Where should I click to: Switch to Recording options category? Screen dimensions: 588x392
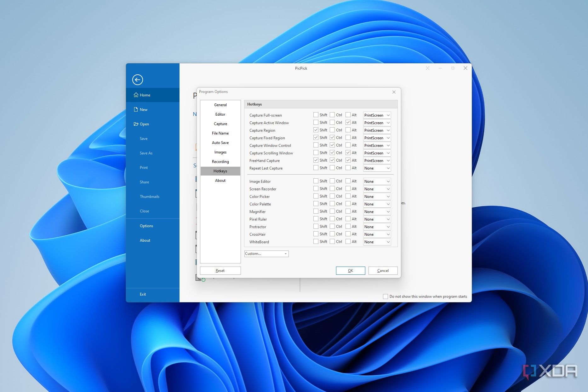220,162
